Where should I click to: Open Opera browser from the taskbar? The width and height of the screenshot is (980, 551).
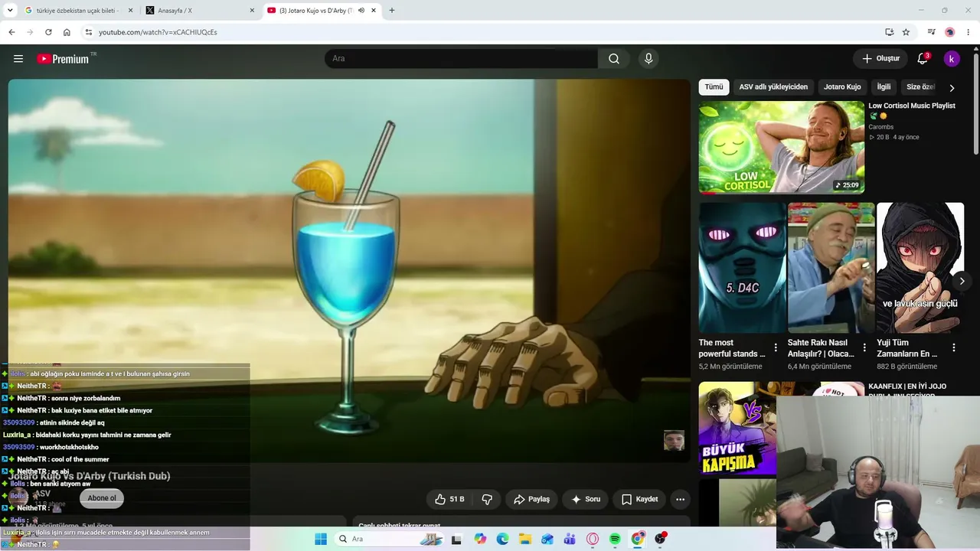[592, 539]
